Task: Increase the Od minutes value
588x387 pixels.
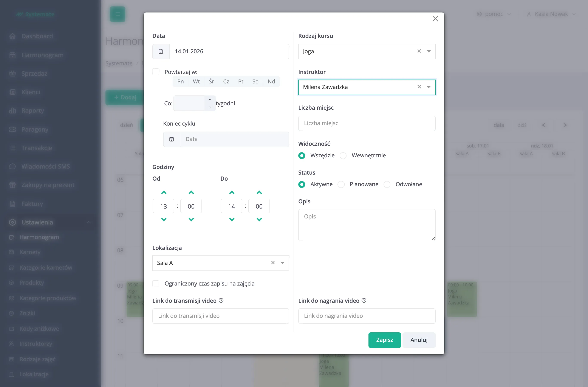Action: (191, 192)
